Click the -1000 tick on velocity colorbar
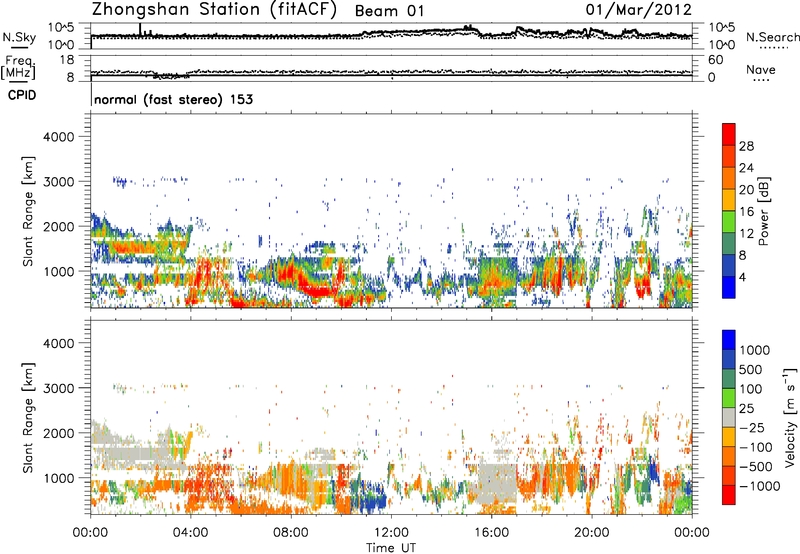Screen dimensions: 800x554 pos(760,486)
